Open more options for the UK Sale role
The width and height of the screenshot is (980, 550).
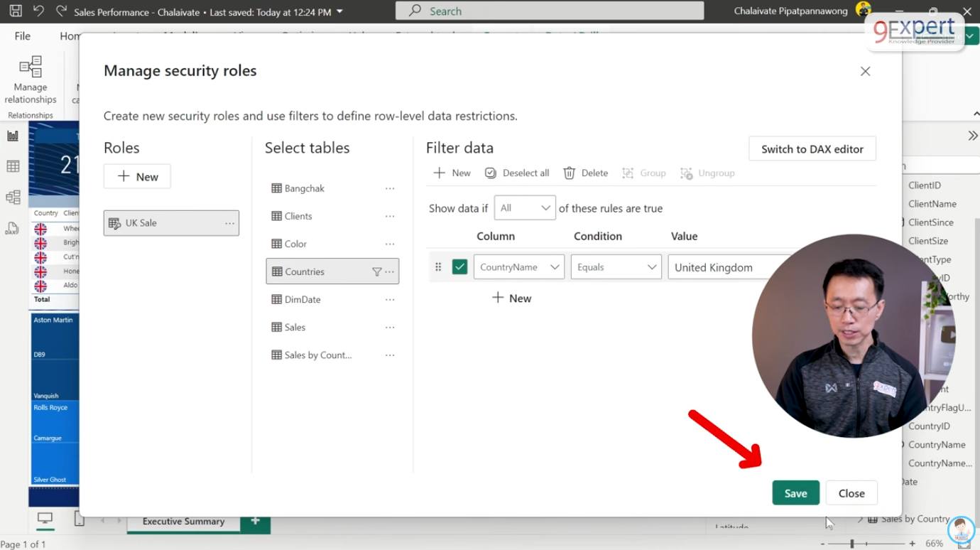tap(229, 223)
